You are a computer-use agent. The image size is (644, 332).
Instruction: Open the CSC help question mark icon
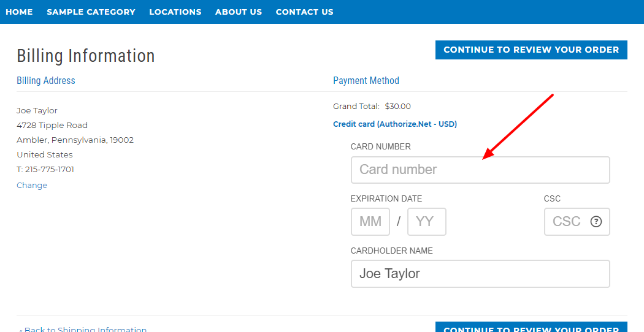[x=596, y=222]
